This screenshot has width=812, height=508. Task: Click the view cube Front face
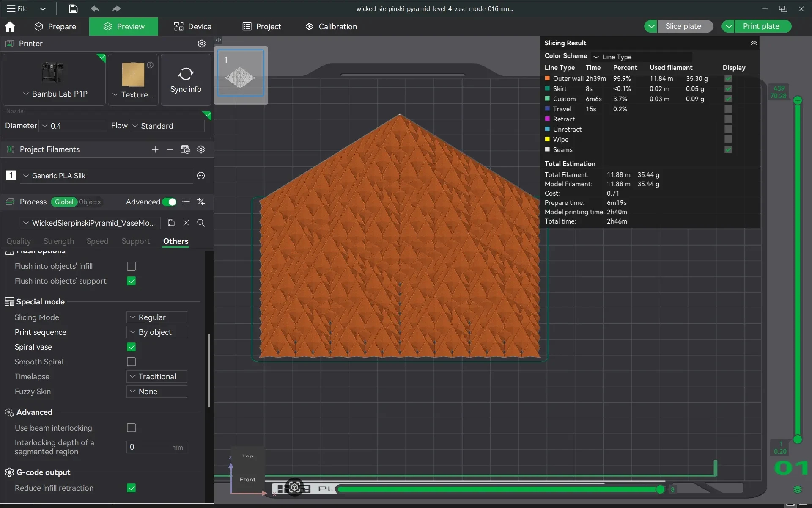[x=247, y=479]
